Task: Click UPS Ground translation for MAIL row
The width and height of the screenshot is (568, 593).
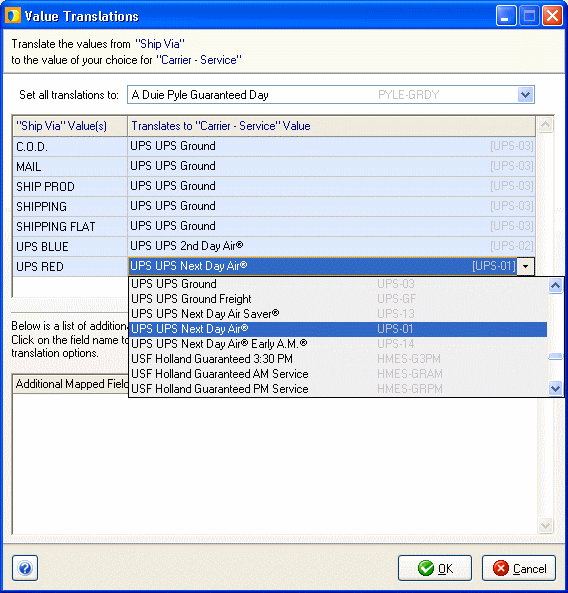Action: (331, 166)
